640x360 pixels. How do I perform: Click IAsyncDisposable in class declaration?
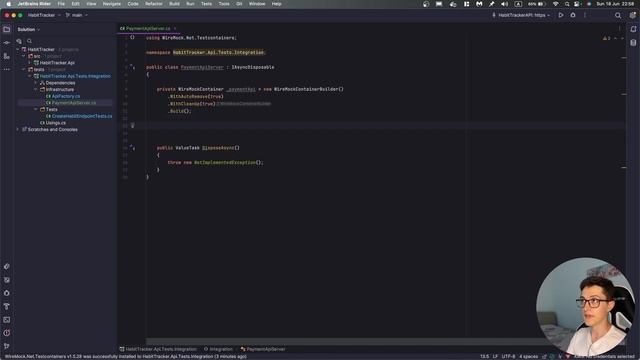253,67
